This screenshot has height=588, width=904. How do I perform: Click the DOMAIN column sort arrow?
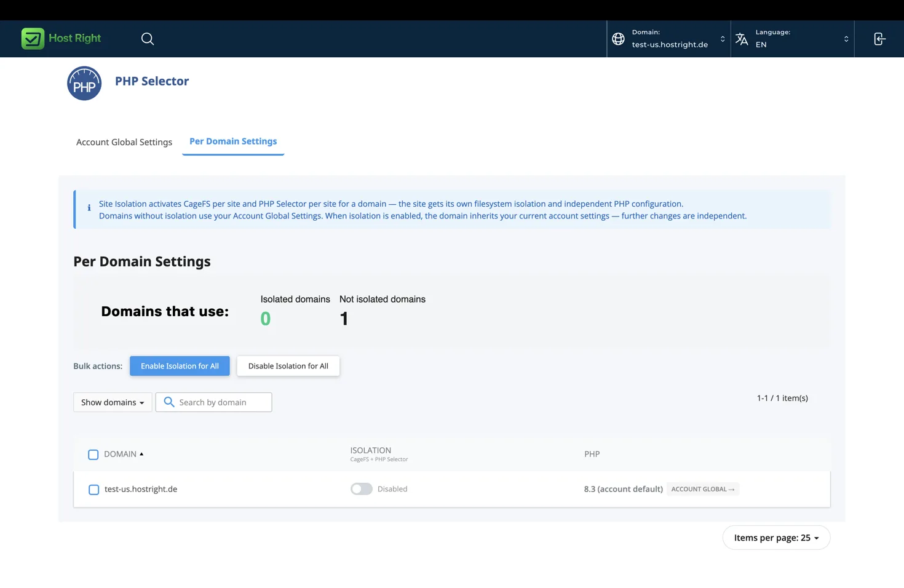141,454
